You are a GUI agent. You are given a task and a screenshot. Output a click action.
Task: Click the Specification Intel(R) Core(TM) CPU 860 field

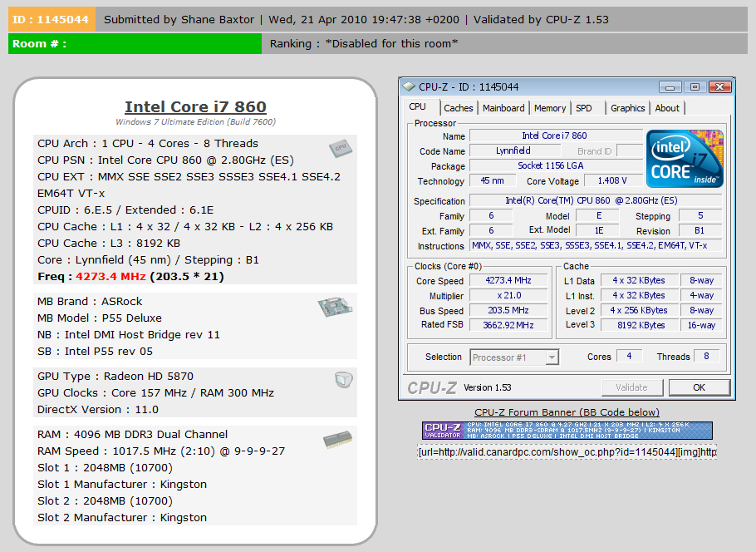(596, 200)
